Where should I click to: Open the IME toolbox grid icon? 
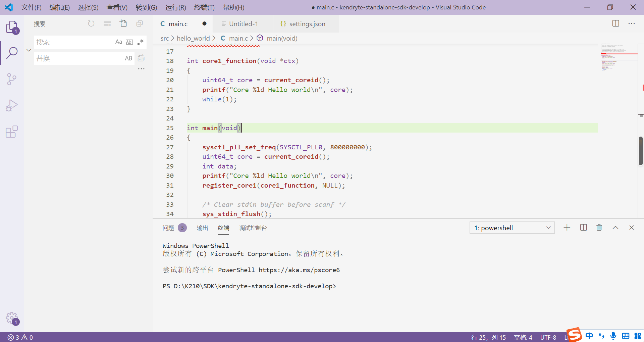point(638,336)
